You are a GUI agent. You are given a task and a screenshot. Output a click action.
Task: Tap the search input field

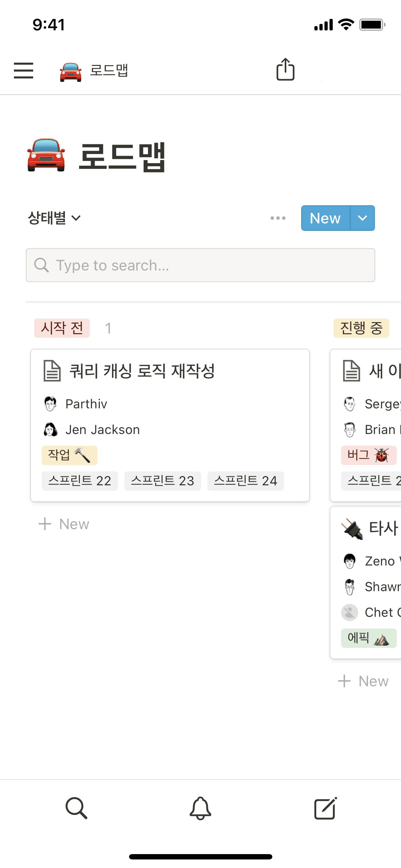(x=200, y=265)
